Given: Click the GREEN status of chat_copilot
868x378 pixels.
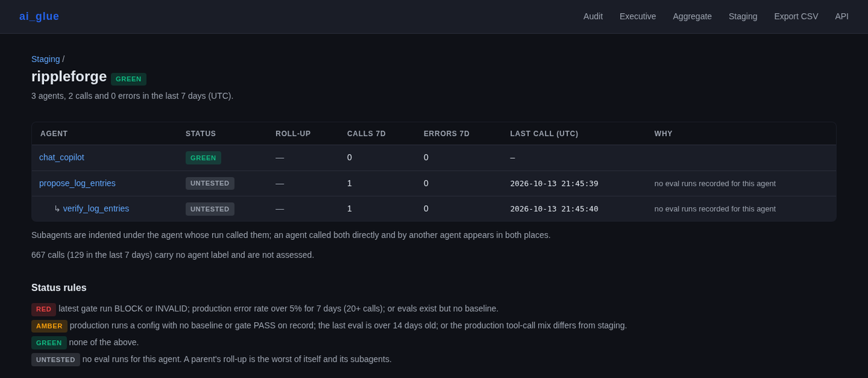Looking at the screenshot, I should tap(203, 158).
